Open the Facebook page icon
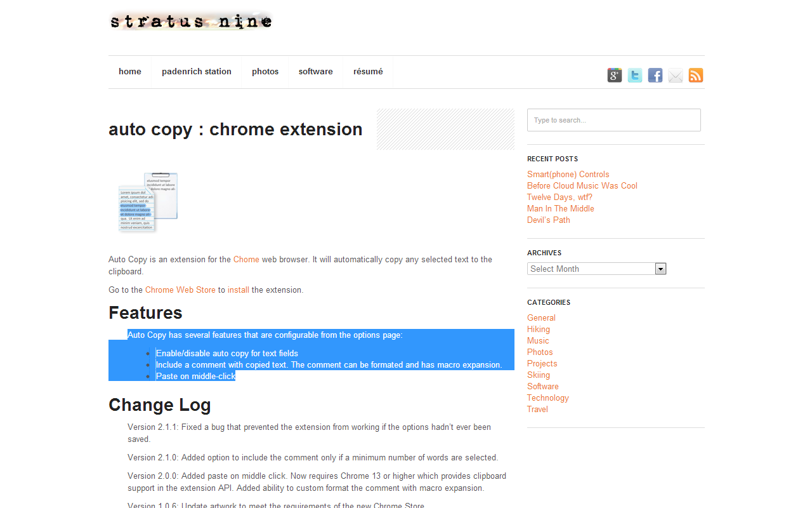Screen dimensions: 812x508 click(x=655, y=75)
